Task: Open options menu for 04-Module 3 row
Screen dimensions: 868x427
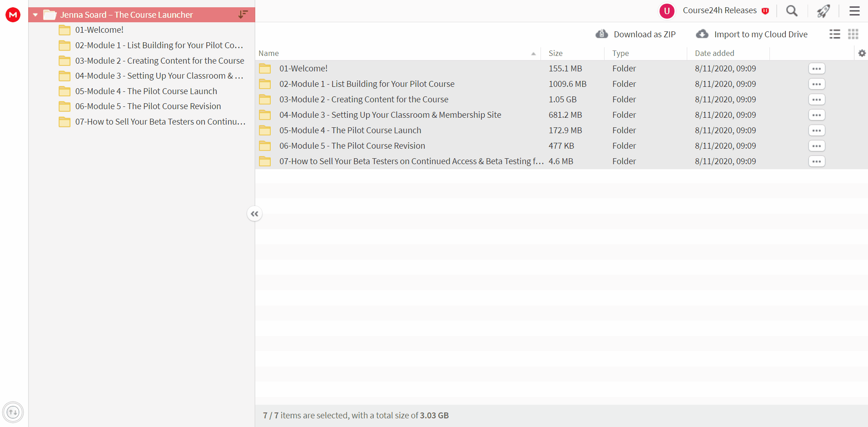Action: point(817,115)
